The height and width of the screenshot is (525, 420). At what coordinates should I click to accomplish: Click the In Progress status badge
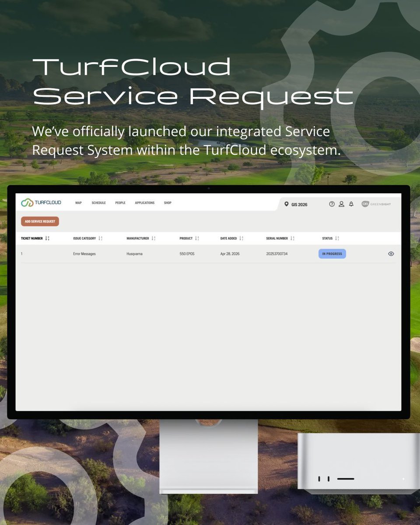pos(332,254)
